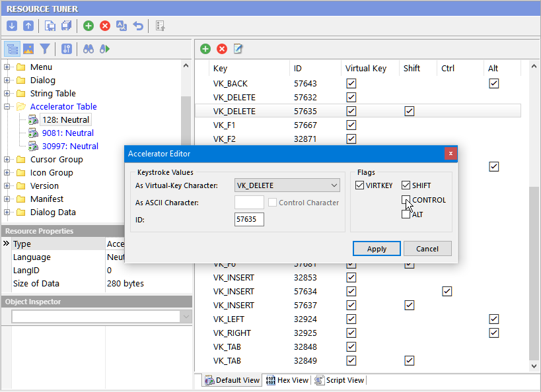
Task: Switch to the Script View tab
Action: coord(340,380)
